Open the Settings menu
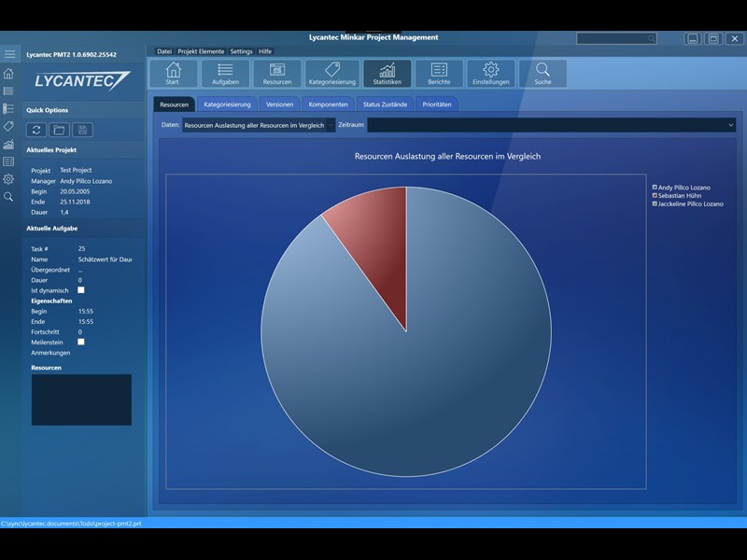This screenshot has width=747, height=560. [x=241, y=51]
